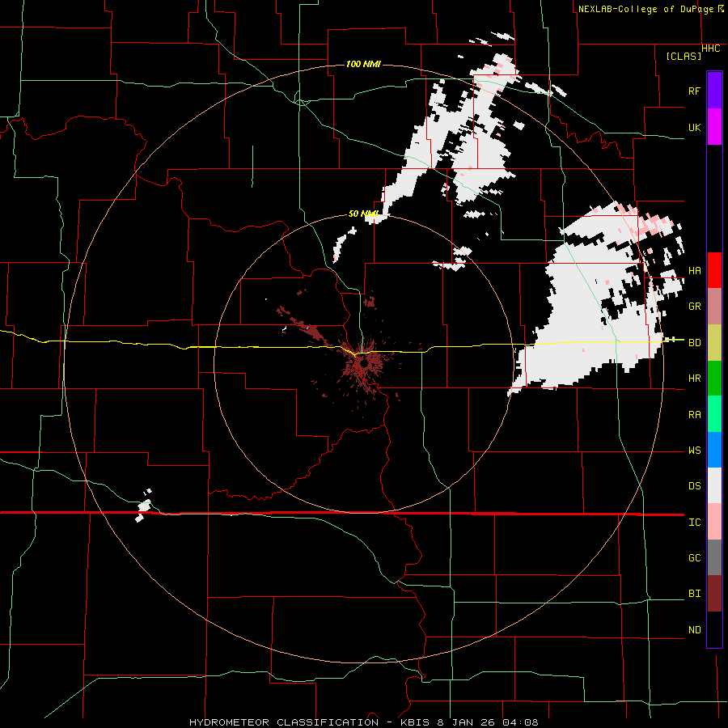
Task: Click the DS white legend swatch
Action: (714, 485)
